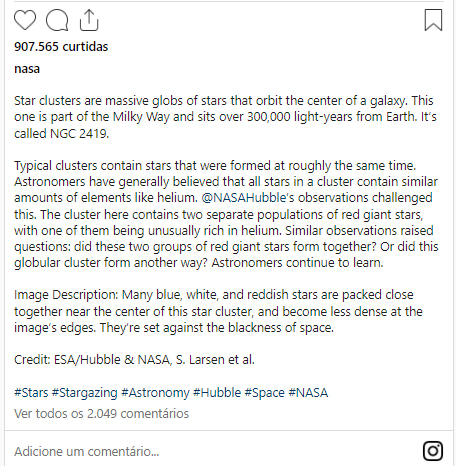Expand Ver todos os 2.049 comentários

(101, 413)
